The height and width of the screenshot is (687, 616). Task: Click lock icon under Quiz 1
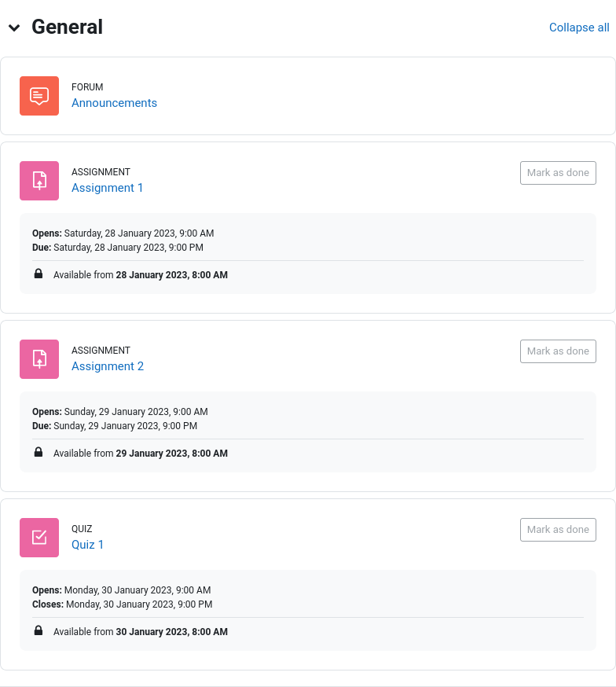tap(38, 630)
